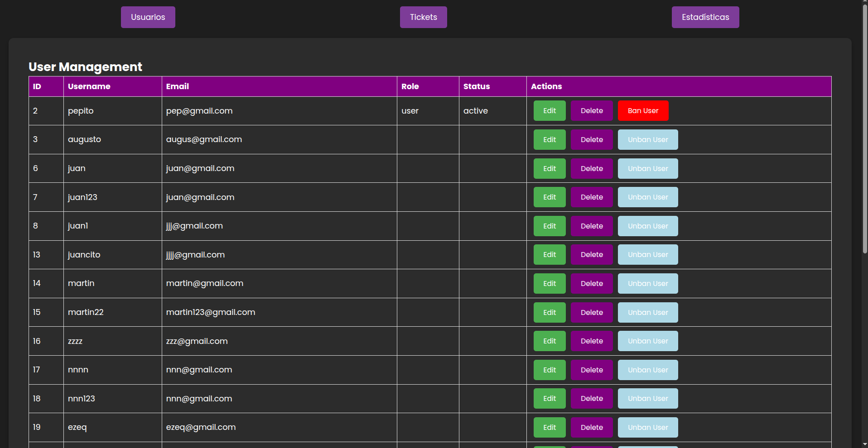Click the scrollbar up arrow
Screen dimensions: 868x448
coord(864,2)
